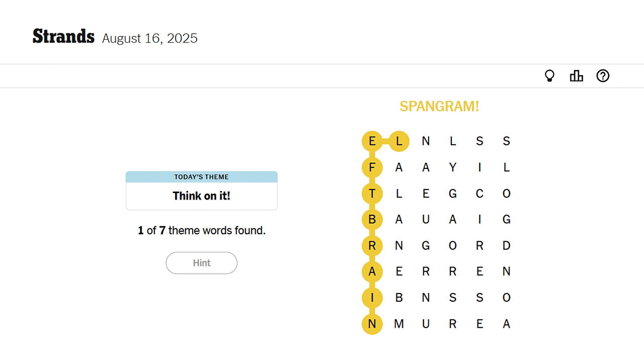Tap the yellow highlighted L tile
Screen dimensions: 644x362
(399, 141)
